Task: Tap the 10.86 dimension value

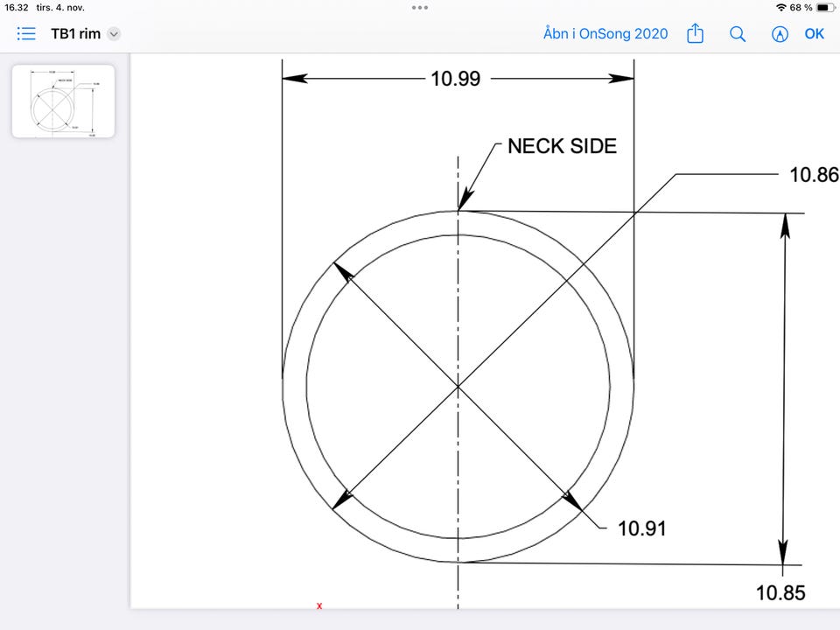Action: coord(814,175)
